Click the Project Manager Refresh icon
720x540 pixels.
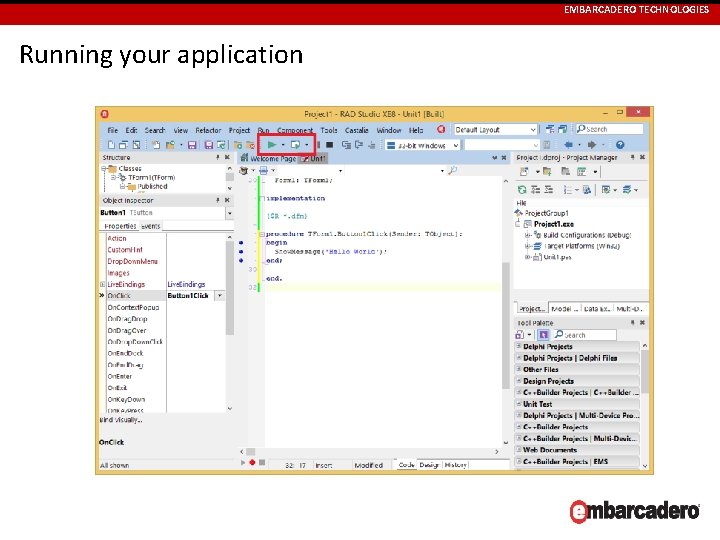(522, 189)
